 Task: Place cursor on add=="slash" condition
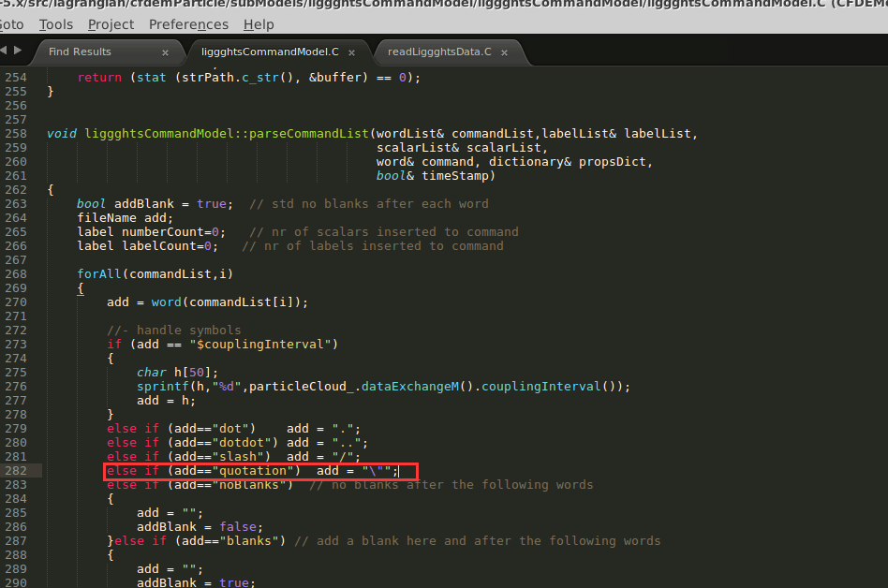218,457
